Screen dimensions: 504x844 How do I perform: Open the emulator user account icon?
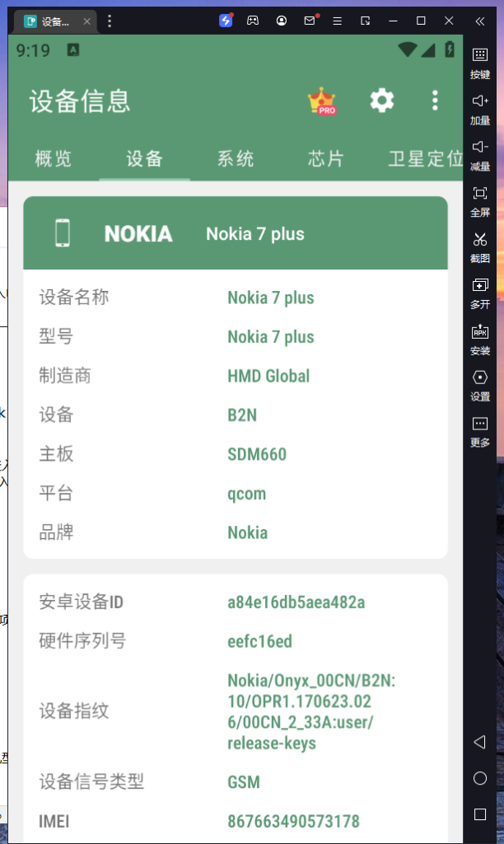(282, 21)
